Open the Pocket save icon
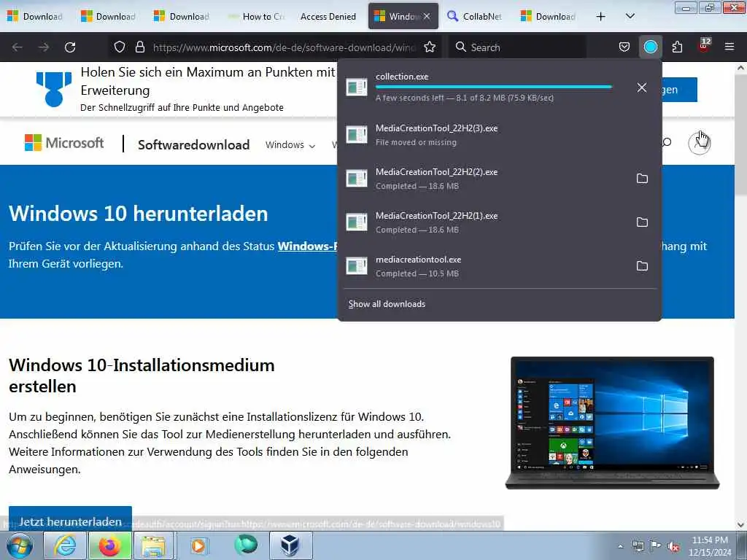747x560 pixels. pos(624,47)
